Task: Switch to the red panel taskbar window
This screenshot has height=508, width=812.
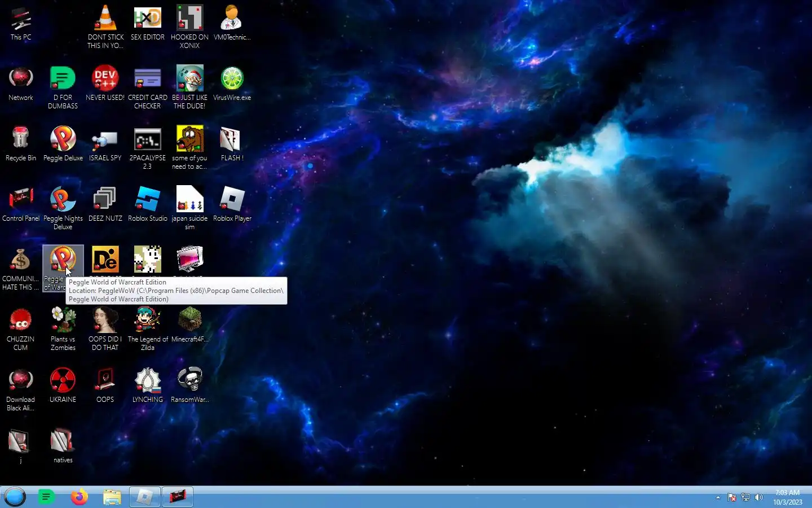Action: point(178,497)
